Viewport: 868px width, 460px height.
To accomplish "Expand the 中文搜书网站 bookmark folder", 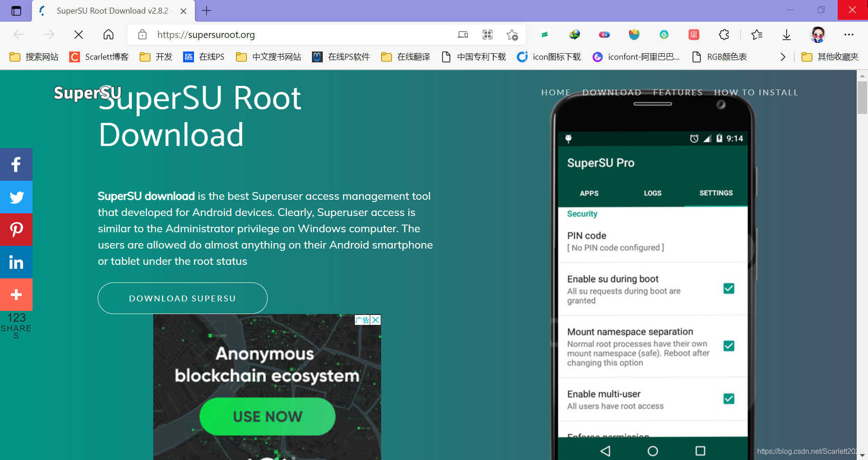I will click(269, 56).
